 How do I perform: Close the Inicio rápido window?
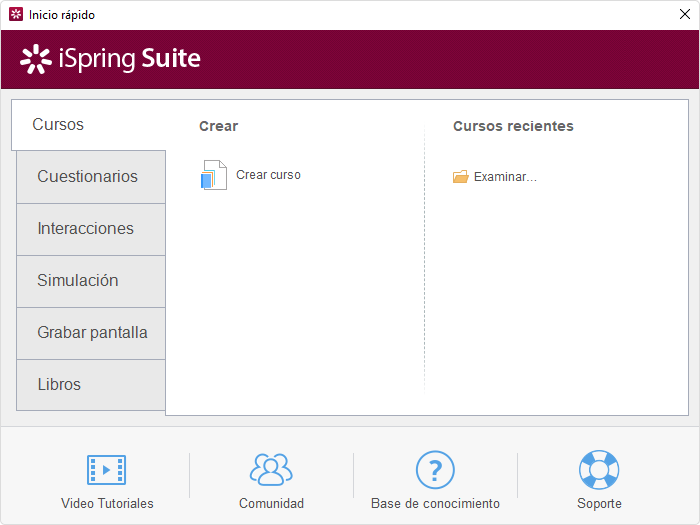coord(685,14)
